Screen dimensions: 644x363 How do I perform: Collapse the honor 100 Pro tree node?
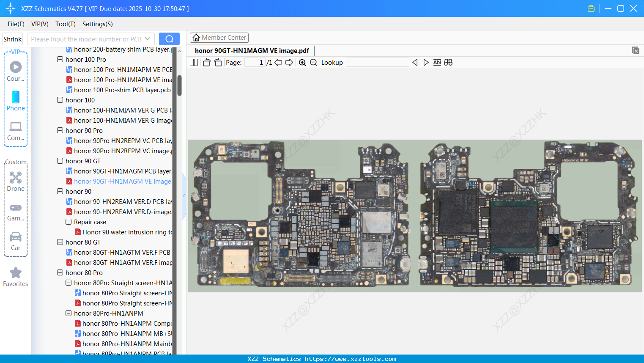pos(60,60)
